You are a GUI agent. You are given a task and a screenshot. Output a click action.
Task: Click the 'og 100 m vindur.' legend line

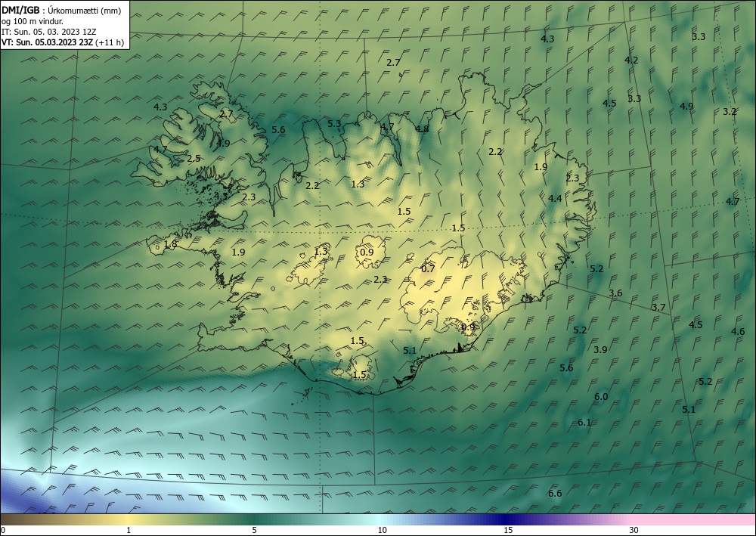33,21
